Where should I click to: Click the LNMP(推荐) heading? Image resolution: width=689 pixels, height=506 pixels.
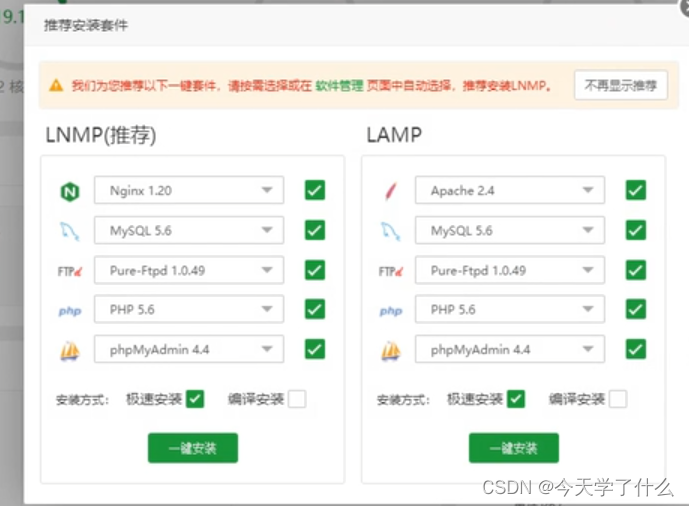point(101,135)
